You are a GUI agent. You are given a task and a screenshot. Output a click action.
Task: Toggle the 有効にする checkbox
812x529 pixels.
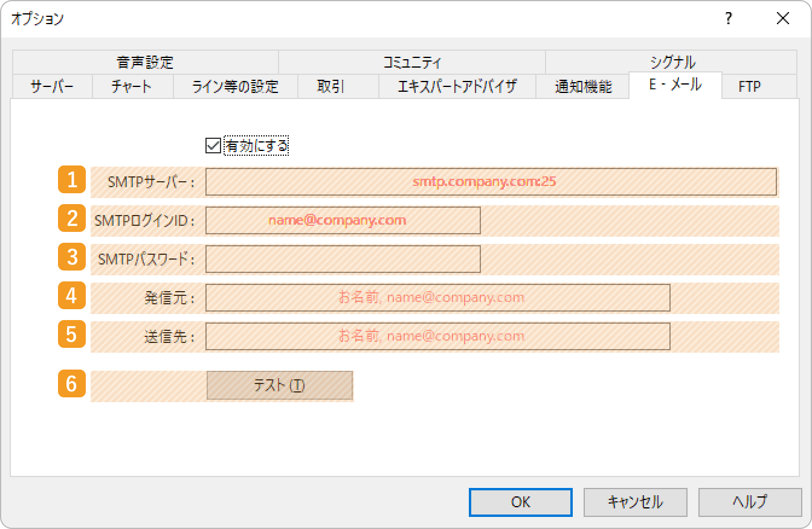tap(213, 146)
